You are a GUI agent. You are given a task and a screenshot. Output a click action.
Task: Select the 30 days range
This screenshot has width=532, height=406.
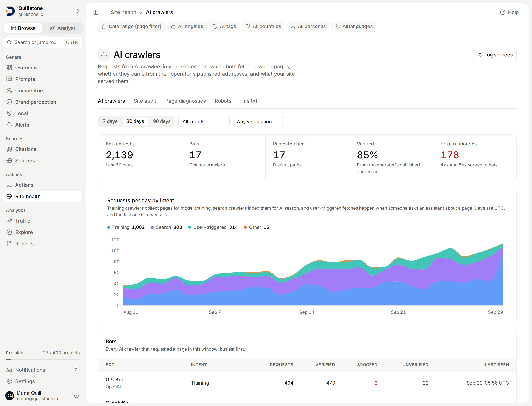[x=135, y=121]
